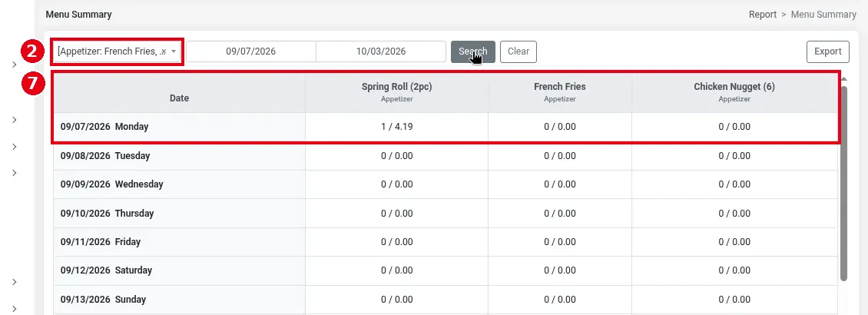The width and height of the screenshot is (868, 315).
Task: Clear the selected menu items with the small x
Action: [x=163, y=51]
